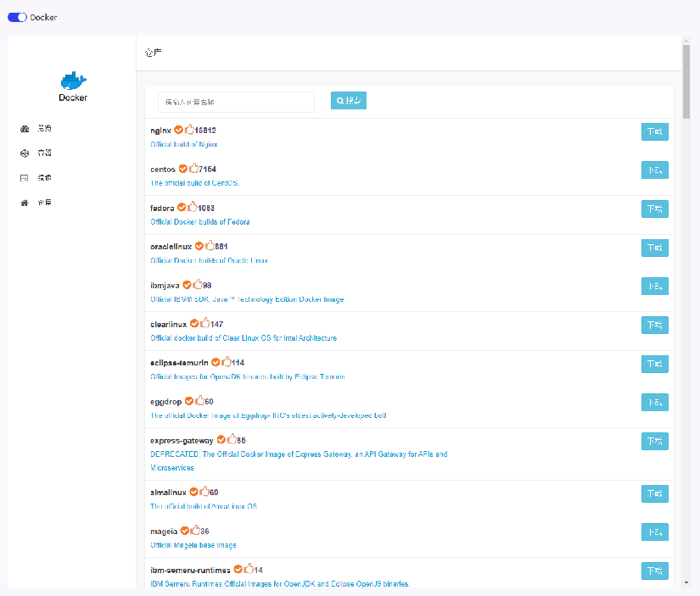Image resolution: width=700 pixels, height=596 pixels.
Task: Open 'The official build of CentOS' link
Action: pos(194,183)
